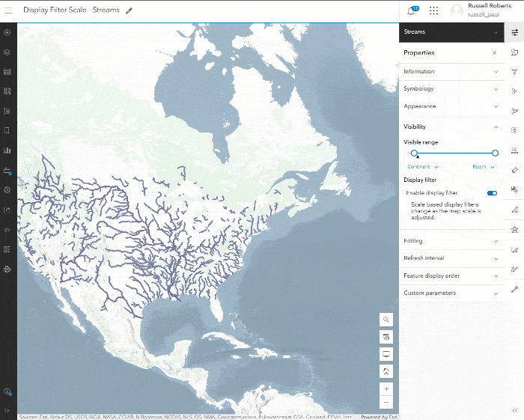Screen dimensions: 524x420
Task: Toggle Enable display filter switch
Action: point(492,193)
